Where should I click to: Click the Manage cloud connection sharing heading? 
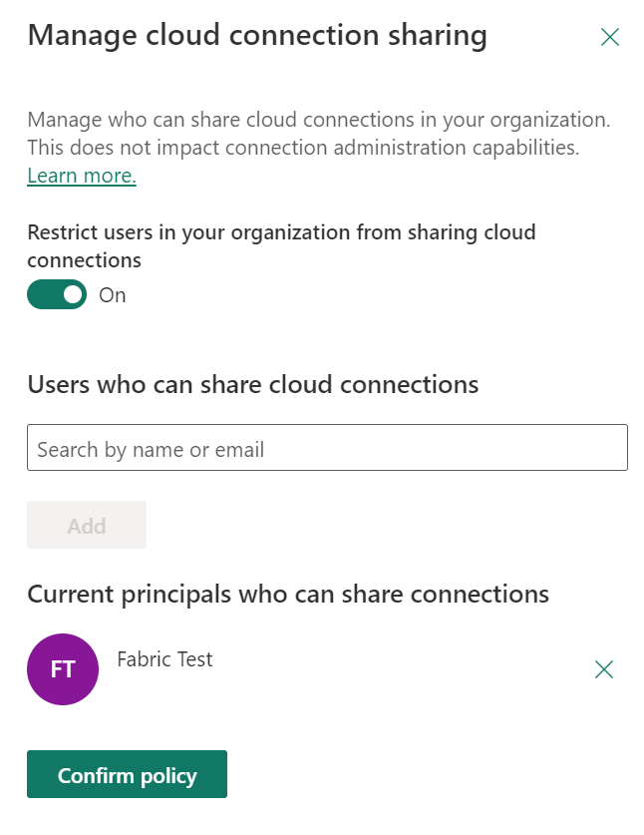[x=257, y=35]
